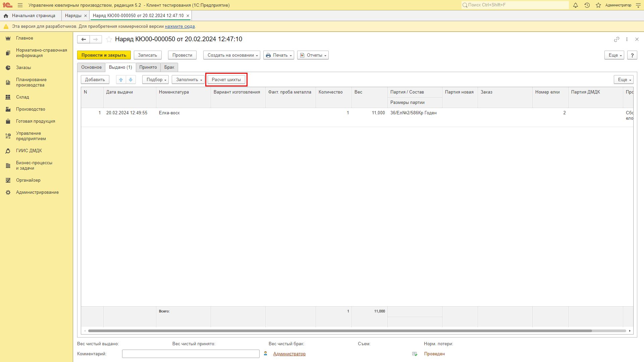Click the Расчет шихты button
644x362 pixels.
[x=226, y=80]
